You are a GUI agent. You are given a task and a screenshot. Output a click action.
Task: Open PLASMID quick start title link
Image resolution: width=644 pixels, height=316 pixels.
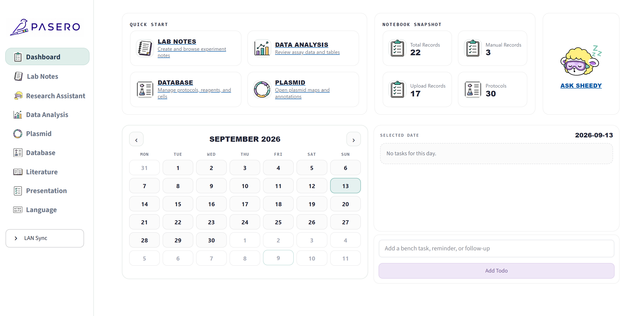290,83
